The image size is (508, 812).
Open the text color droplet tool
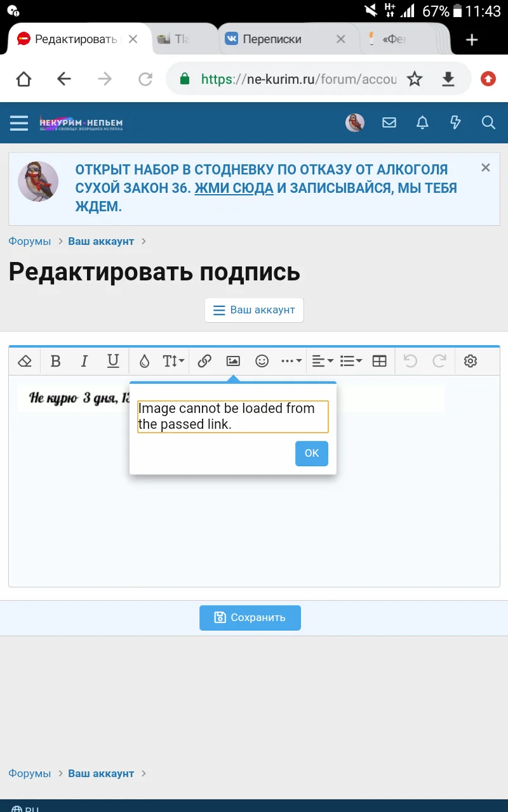(x=144, y=360)
